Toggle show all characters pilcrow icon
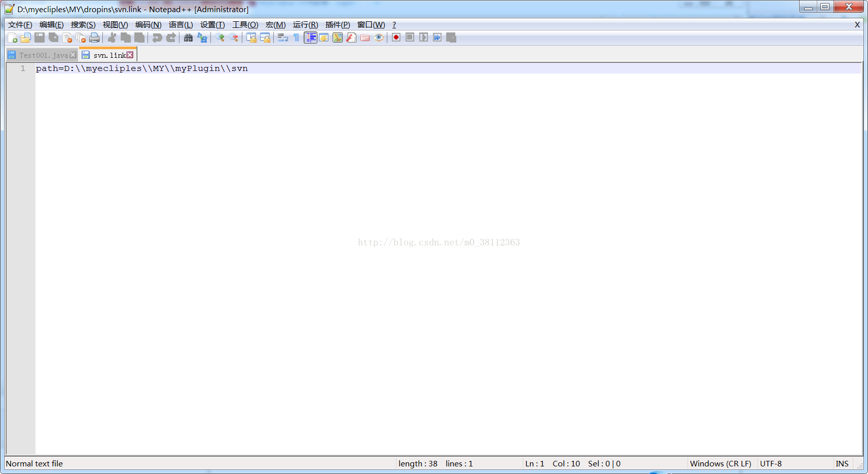The width and height of the screenshot is (868, 474). (297, 38)
